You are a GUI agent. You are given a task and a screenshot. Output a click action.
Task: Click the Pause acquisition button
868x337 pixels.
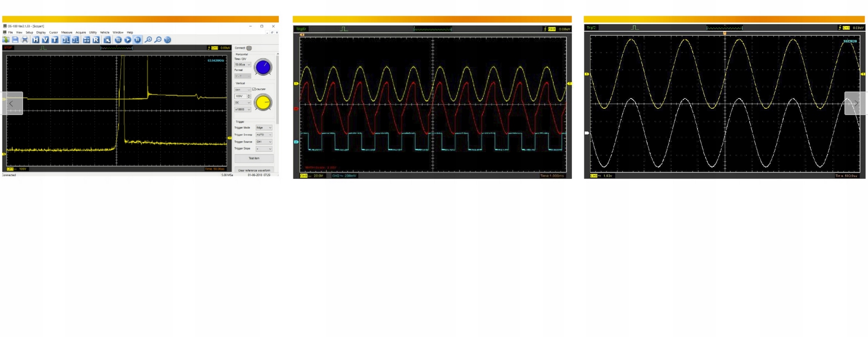tap(137, 40)
